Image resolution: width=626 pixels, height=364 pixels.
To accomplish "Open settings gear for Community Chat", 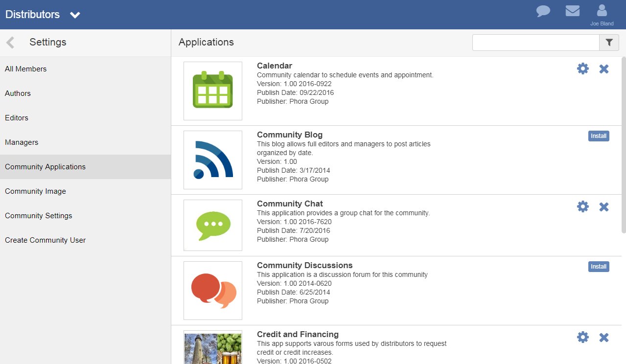I will click(x=583, y=206).
